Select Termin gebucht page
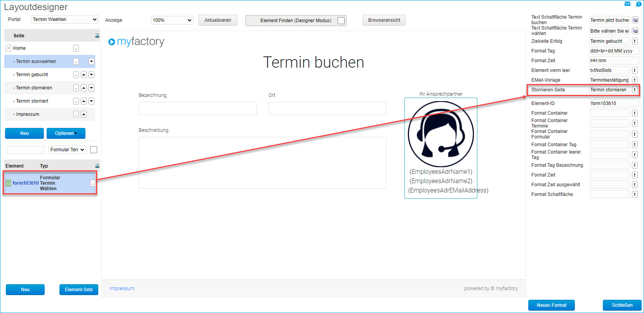644x313 pixels. [32, 75]
